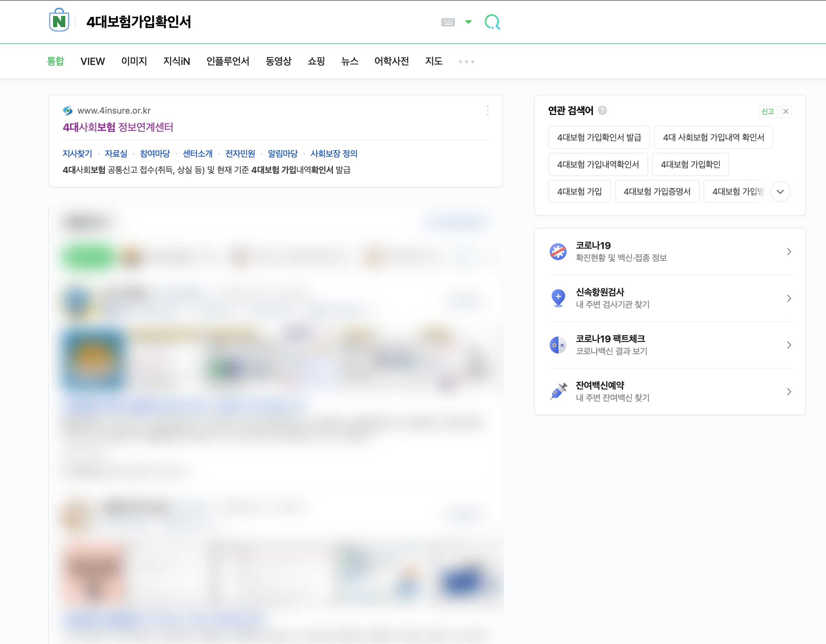
Task: Open 잔여백신예약 내 주변 잔여백신 찾기
Action: point(612,391)
